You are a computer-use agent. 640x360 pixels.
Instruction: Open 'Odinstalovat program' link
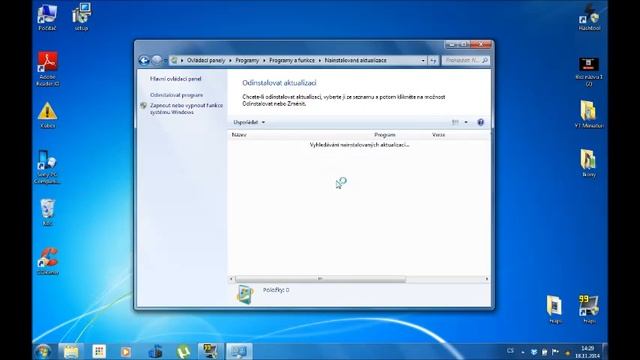(x=176, y=95)
